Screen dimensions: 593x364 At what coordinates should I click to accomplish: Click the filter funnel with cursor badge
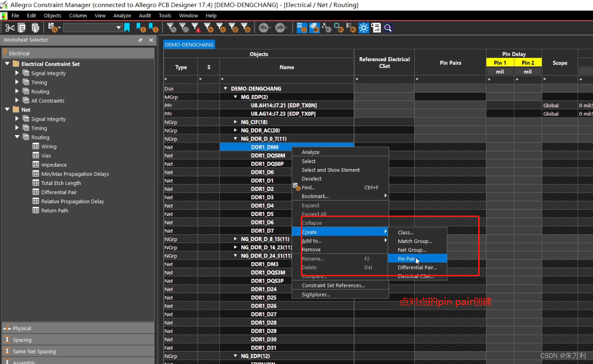tap(208, 28)
